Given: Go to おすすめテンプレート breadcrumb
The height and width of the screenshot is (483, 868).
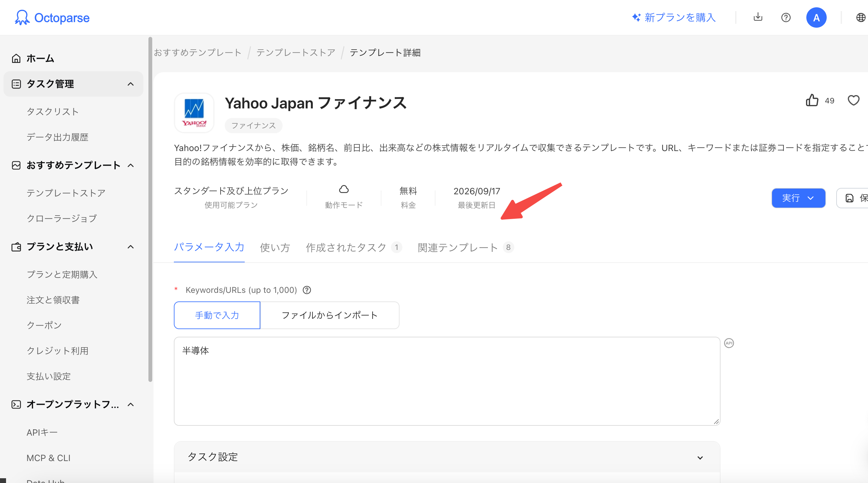Looking at the screenshot, I should point(197,52).
